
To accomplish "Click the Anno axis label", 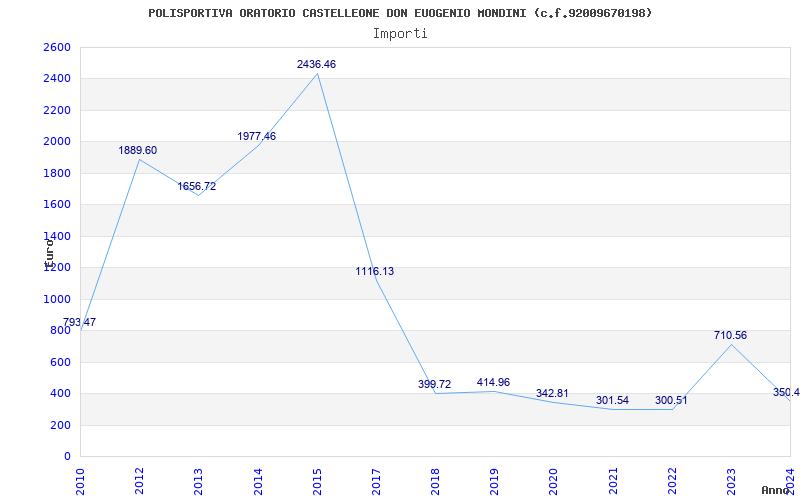I will [775, 490].
